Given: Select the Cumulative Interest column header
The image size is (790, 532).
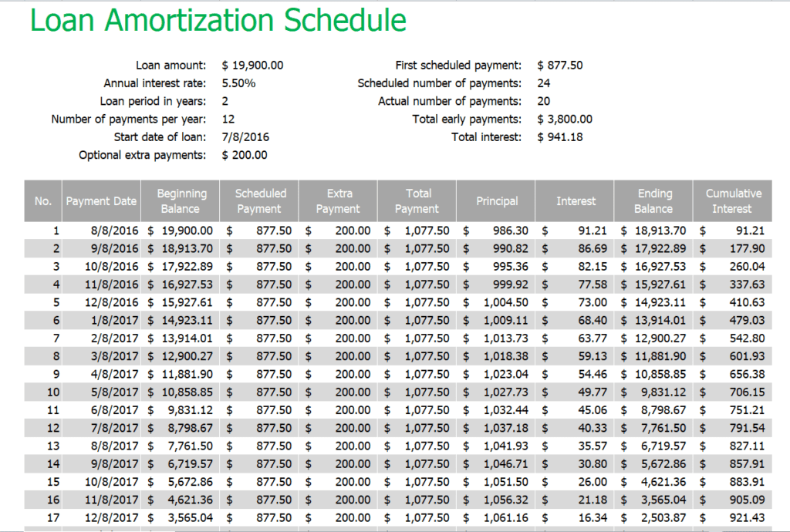Looking at the screenshot, I should (733, 200).
